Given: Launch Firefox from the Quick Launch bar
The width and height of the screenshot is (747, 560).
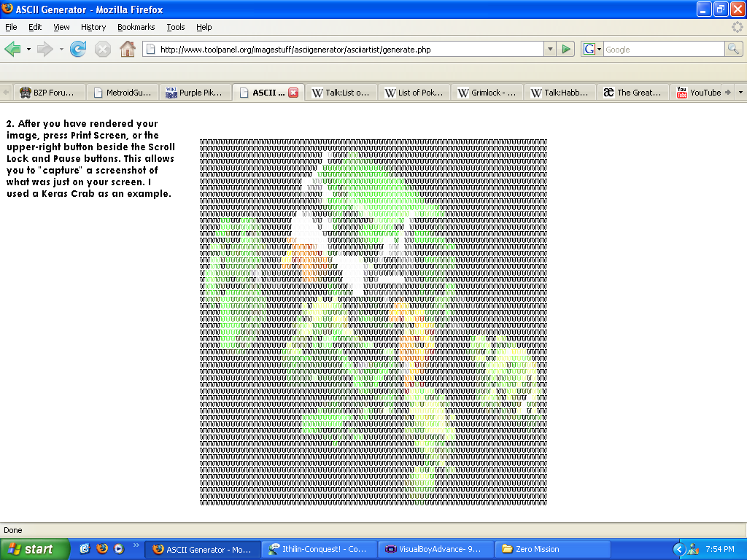Looking at the screenshot, I should coord(102,548).
